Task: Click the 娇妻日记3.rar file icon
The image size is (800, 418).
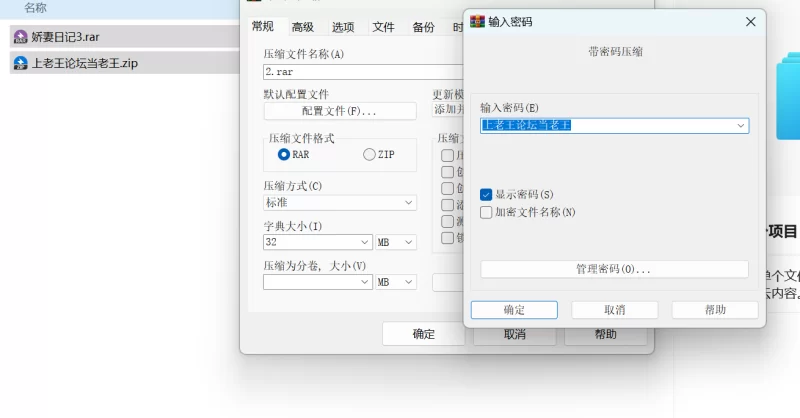Action: pyautogui.click(x=20, y=37)
